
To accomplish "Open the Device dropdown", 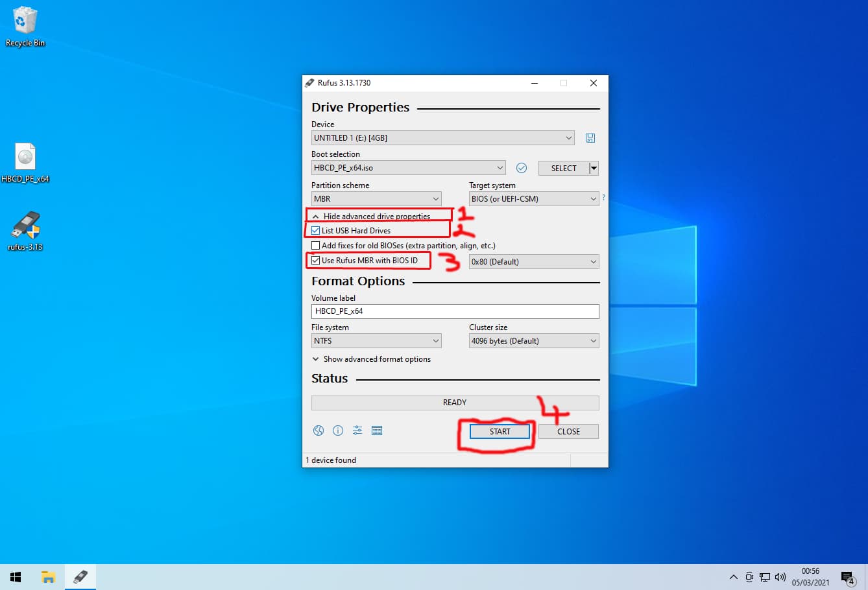I will [442, 138].
